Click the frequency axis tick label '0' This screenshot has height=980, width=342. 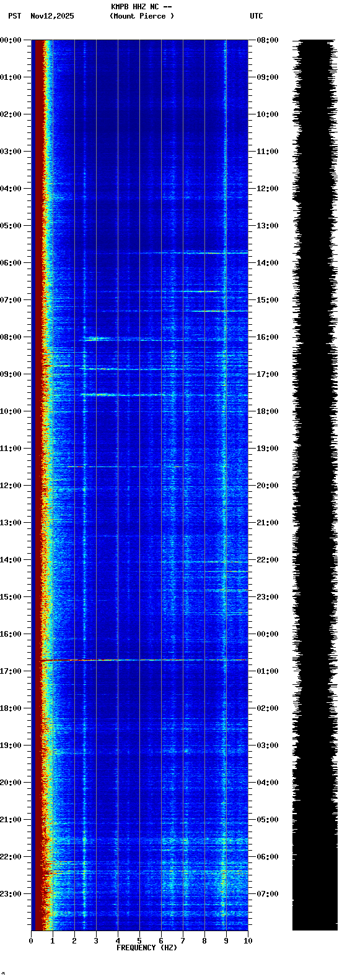point(31,941)
